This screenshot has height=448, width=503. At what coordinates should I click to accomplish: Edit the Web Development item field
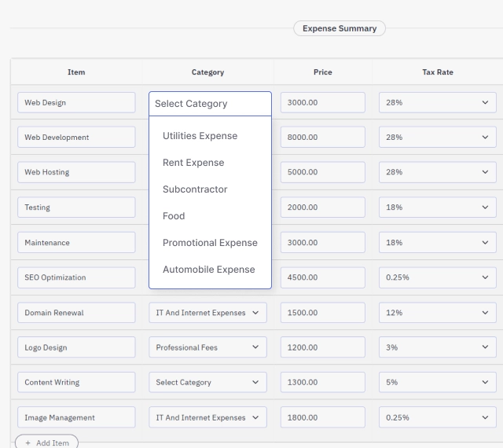click(x=76, y=137)
